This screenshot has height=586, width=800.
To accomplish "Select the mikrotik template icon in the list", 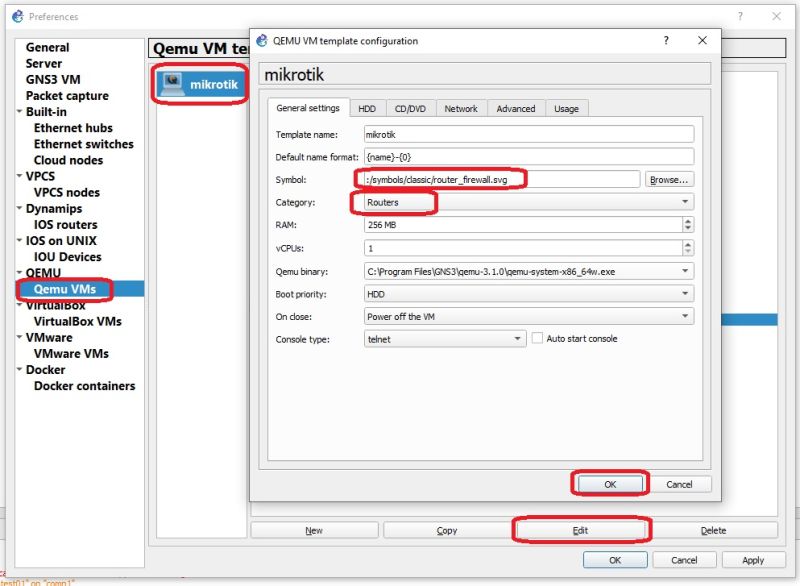I will [x=171, y=84].
